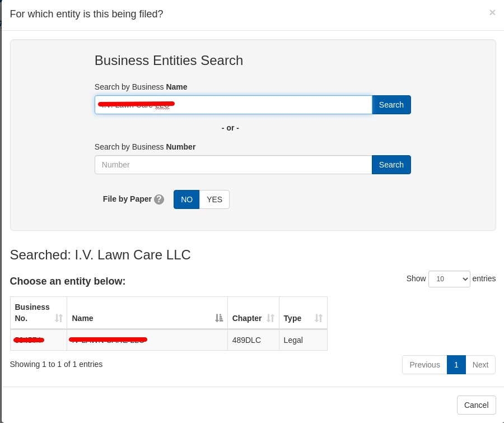
Task: Go to the Previous results page
Action: [424, 365]
